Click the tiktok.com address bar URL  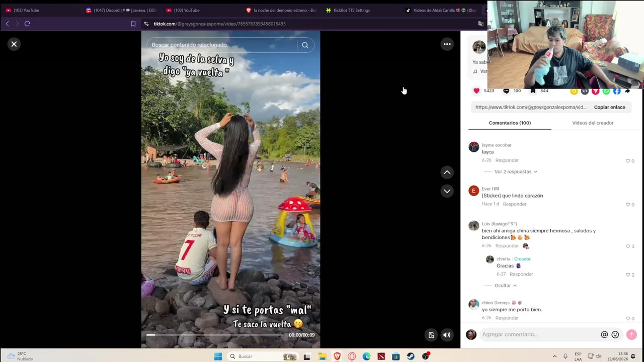coord(219,24)
